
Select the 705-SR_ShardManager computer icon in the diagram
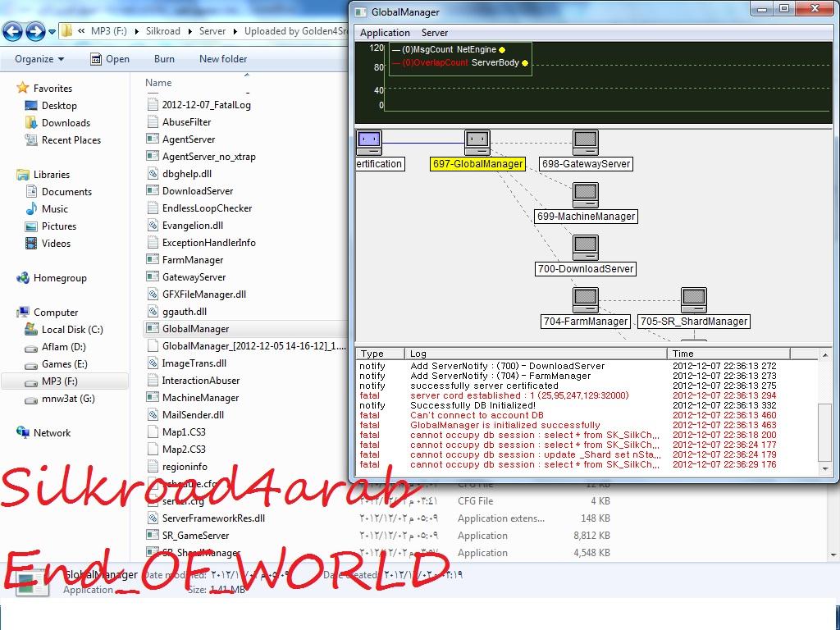coord(694,300)
